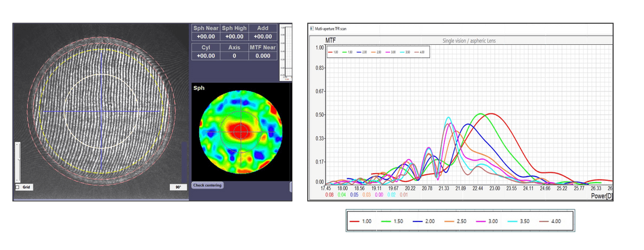
Task: Enable the Grid checkbox
Action: (x=17, y=187)
